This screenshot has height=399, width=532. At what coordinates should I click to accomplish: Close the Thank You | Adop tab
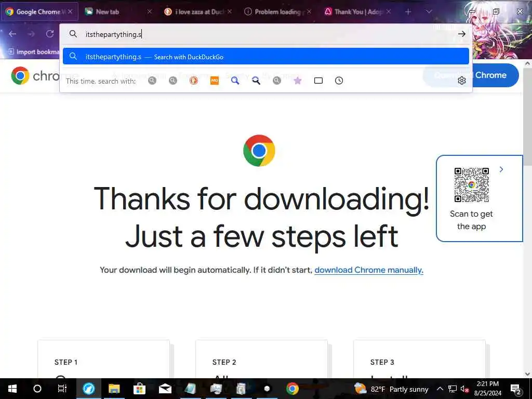click(389, 11)
